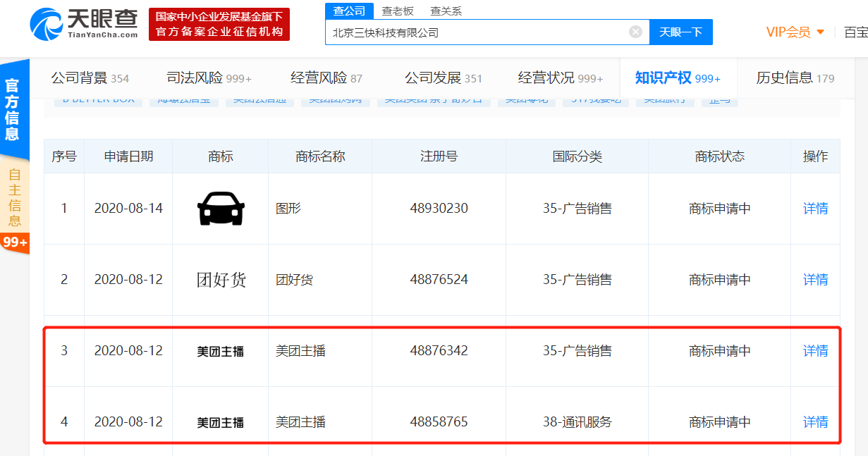
Task: Open the 经营风险 tab
Action: (x=326, y=78)
